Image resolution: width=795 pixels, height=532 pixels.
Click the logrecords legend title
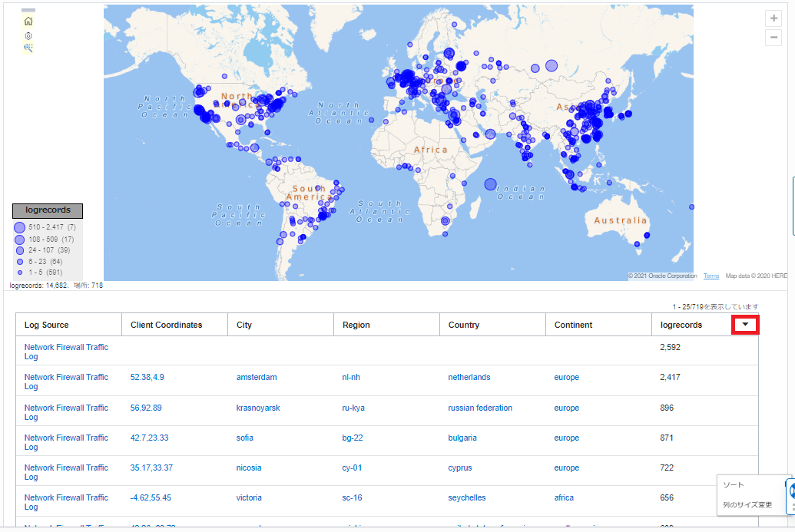[48, 210]
